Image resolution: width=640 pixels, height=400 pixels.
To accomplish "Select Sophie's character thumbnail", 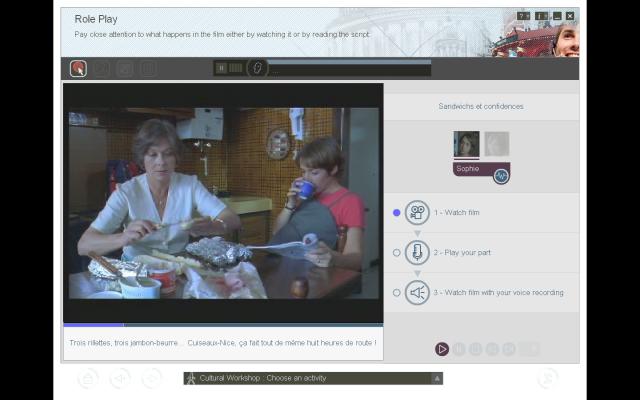I will [466, 144].
